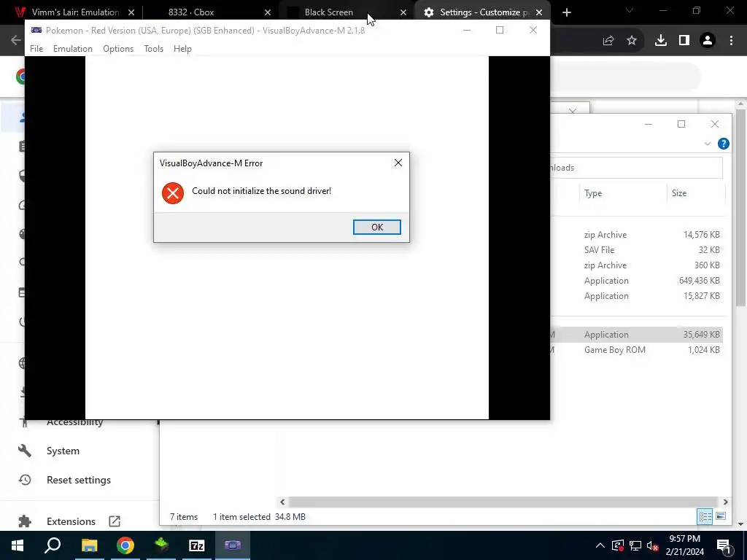Open the Help menu in VisualBoyAdvance-M
Screen dimensions: 747x560
(182, 49)
